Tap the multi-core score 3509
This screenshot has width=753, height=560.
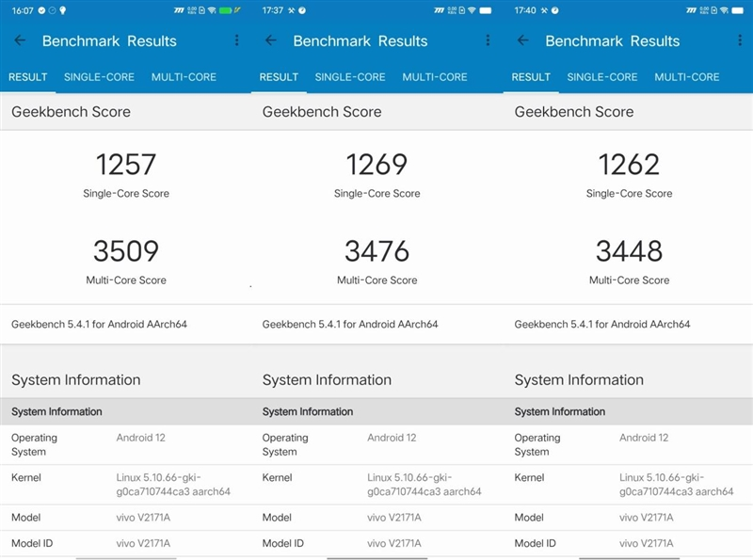click(126, 250)
